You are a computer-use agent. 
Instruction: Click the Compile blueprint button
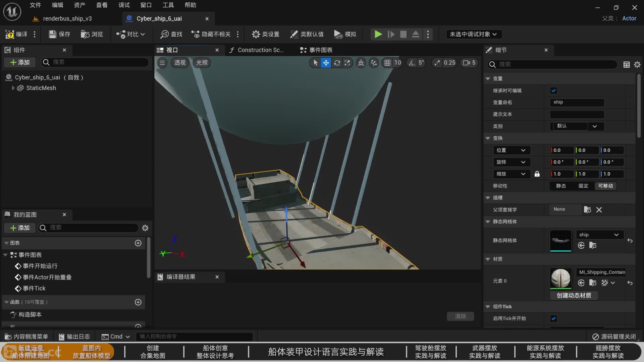tap(16, 34)
